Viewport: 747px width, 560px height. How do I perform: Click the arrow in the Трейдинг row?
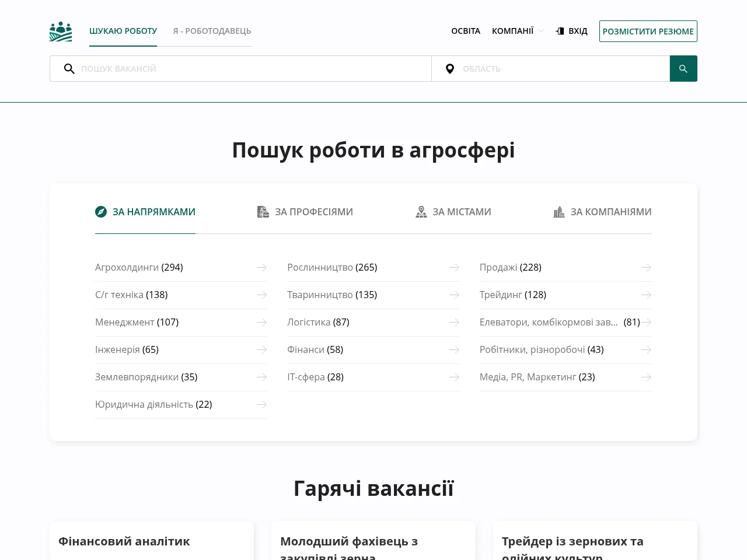(646, 295)
